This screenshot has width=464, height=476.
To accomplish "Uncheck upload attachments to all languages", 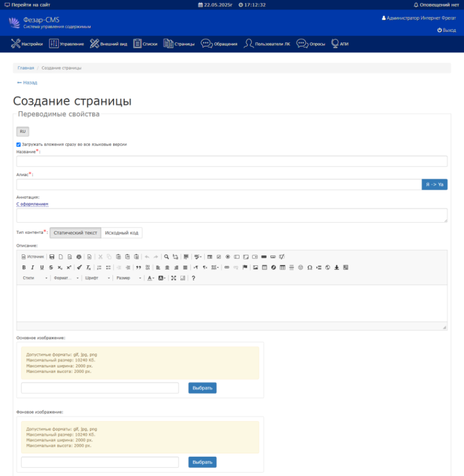I will pyautogui.click(x=19, y=145).
